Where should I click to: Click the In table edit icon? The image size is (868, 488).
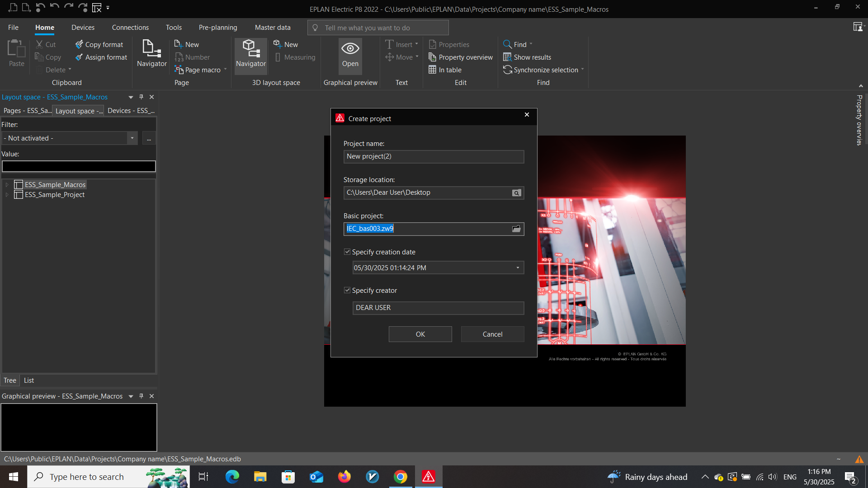point(432,70)
